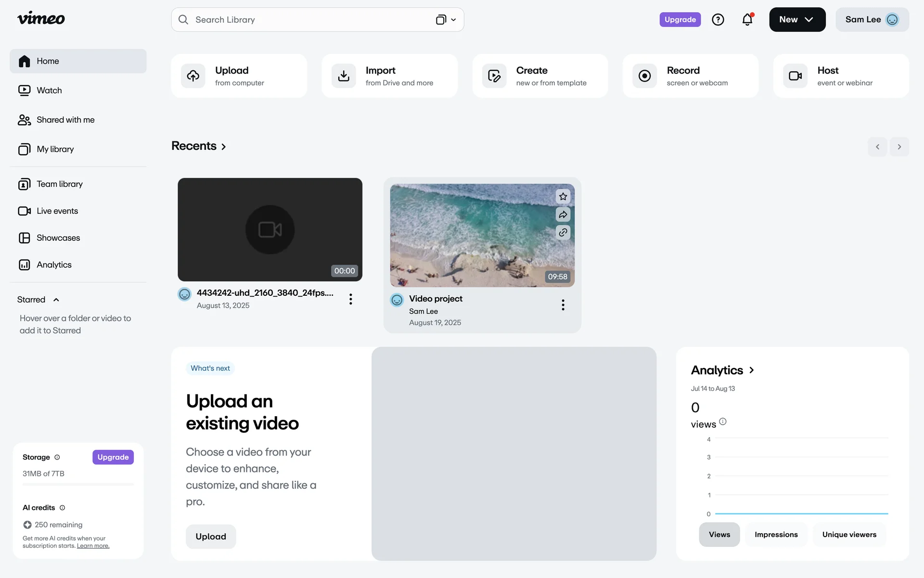The height and width of the screenshot is (578, 924).
Task: Open the notifications bell
Action: click(x=747, y=20)
